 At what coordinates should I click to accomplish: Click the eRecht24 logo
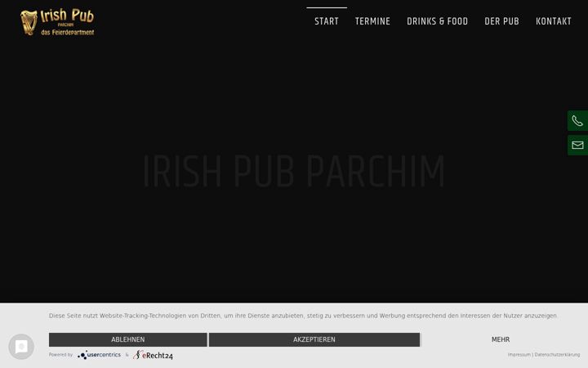point(153,355)
